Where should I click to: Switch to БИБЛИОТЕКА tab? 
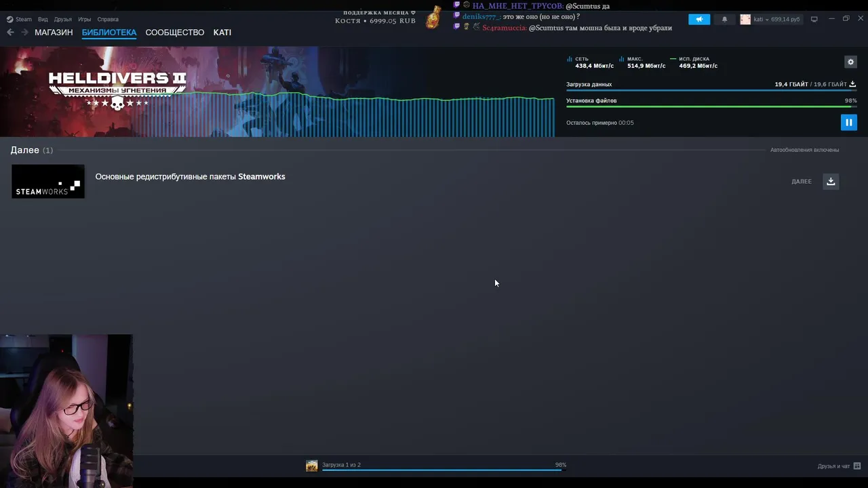coord(109,33)
